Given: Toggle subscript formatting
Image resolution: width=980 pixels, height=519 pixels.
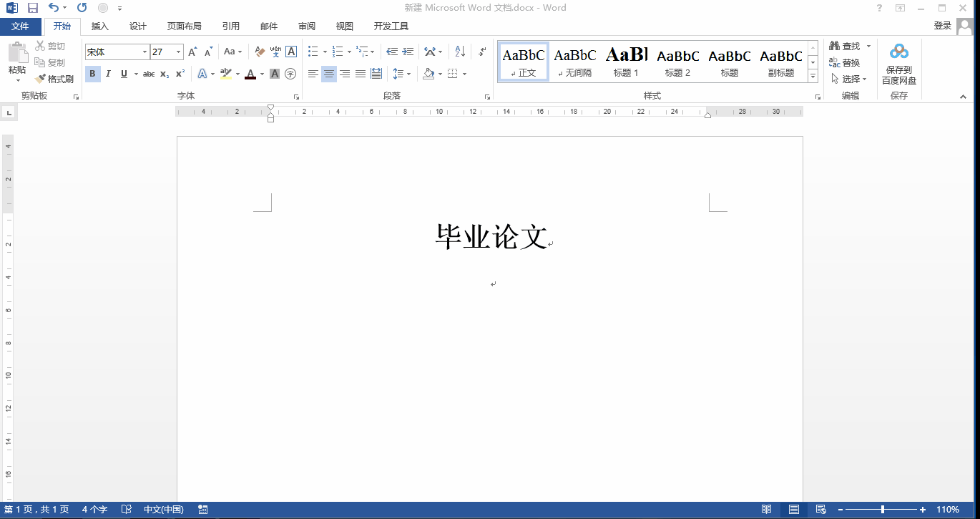Looking at the screenshot, I should click(165, 74).
